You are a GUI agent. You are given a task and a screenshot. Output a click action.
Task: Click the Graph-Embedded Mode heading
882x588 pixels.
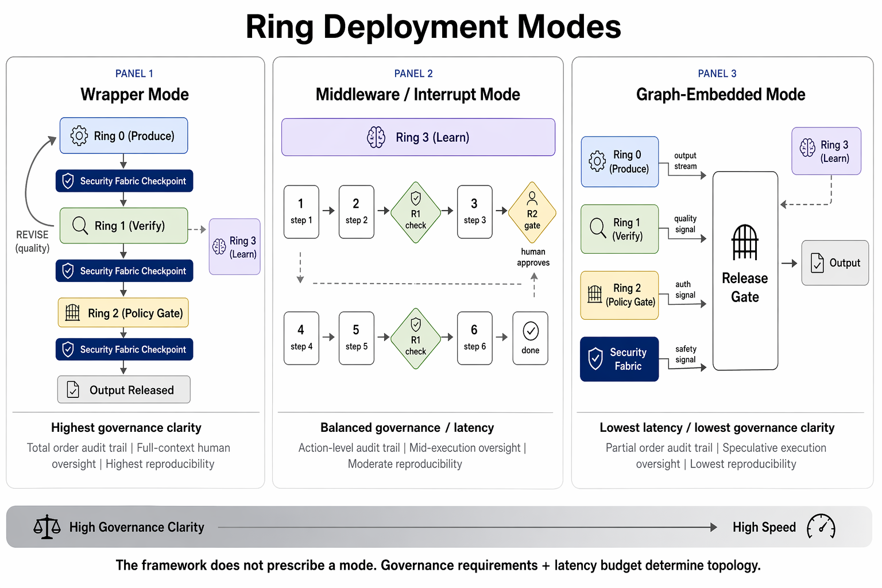point(721,94)
